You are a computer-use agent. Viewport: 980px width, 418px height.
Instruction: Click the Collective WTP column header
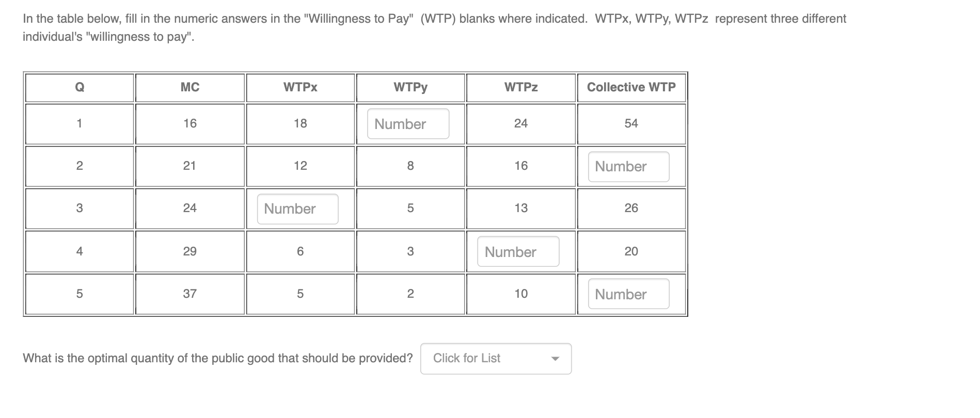pyautogui.click(x=631, y=87)
